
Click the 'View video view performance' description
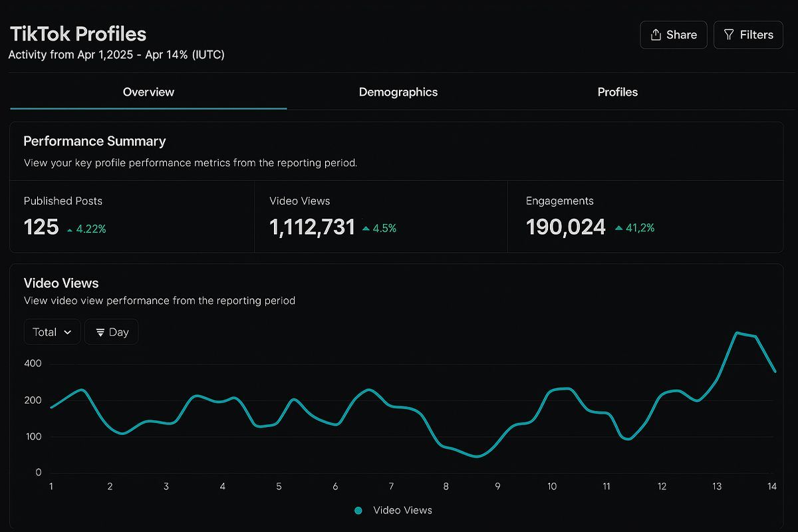[x=160, y=301]
